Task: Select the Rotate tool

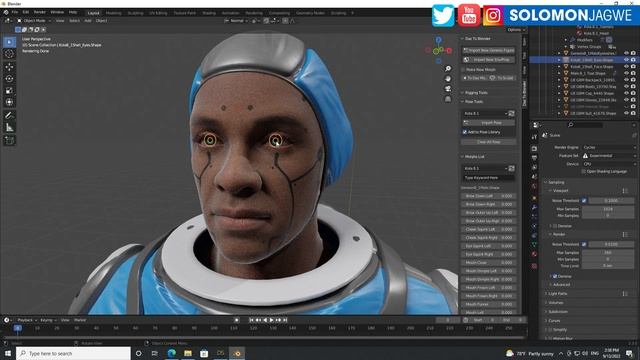Action: pos(9,78)
